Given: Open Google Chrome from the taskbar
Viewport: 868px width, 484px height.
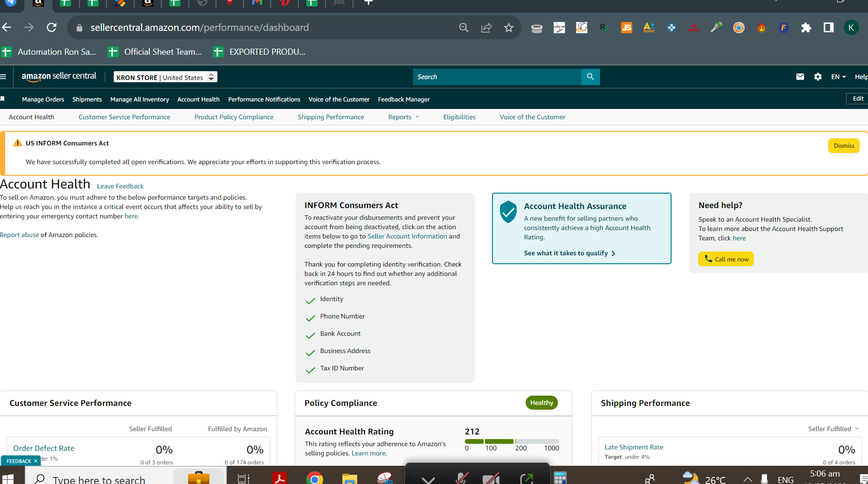Looking at the screenshot, I should pos(315,478).
